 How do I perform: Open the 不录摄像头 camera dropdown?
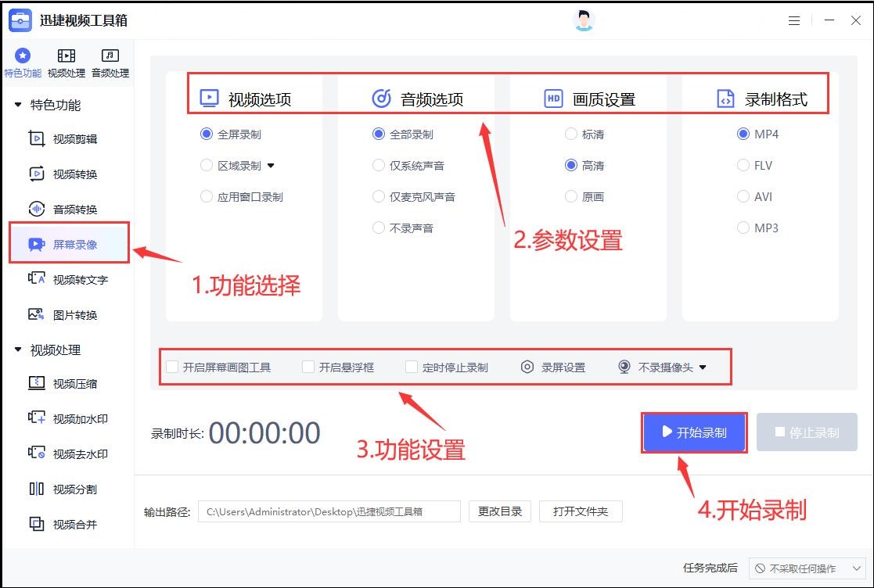tap(703, 367)
